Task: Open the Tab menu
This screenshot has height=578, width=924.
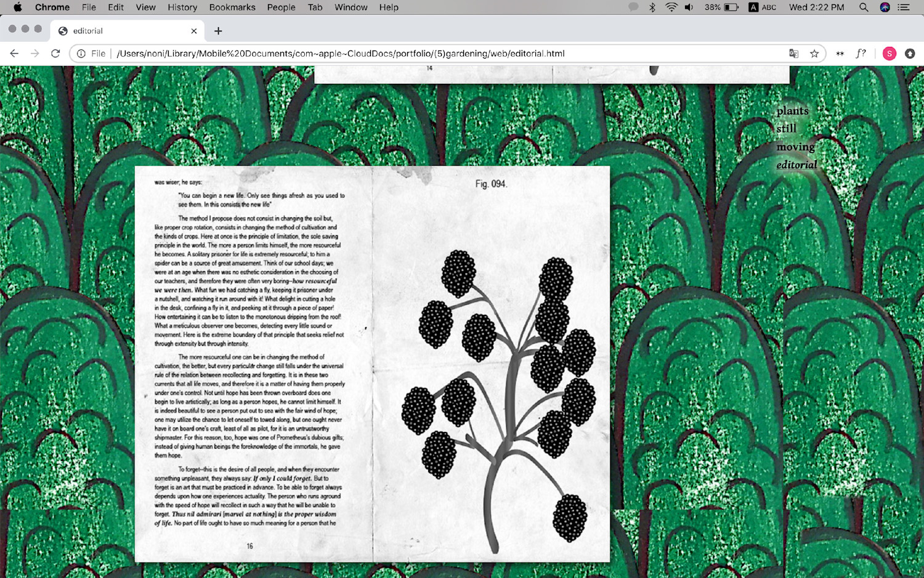Action: click(x=315, y=7)
